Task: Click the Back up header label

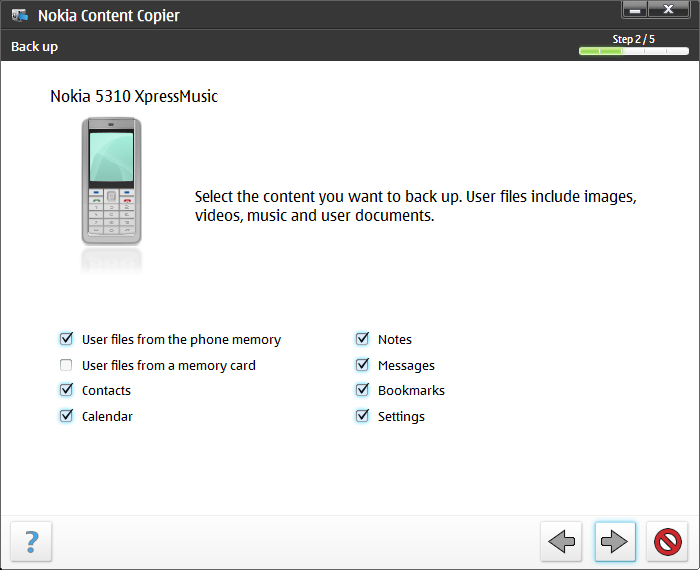Action: [x=34, y=47]
